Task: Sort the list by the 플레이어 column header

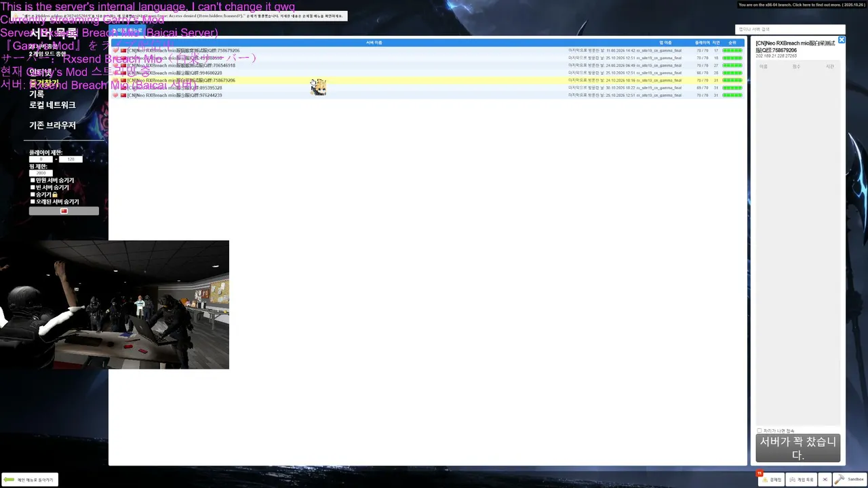Action: 702,43
